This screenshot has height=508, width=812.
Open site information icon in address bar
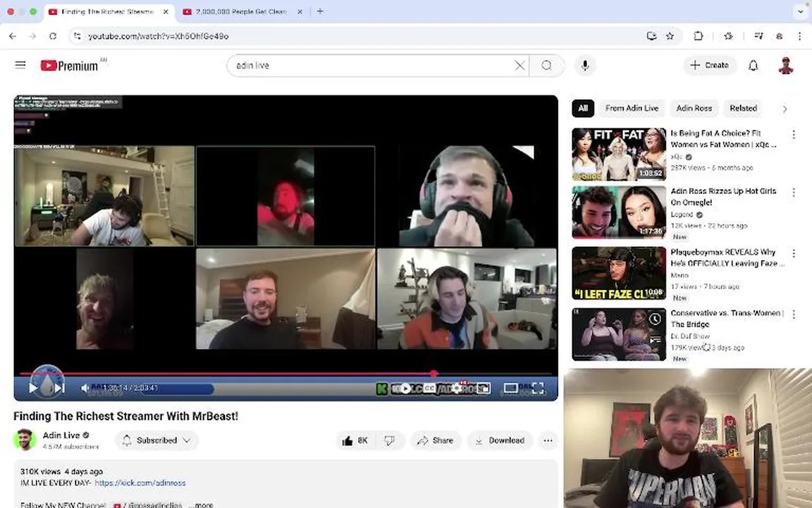pos(77,36)
